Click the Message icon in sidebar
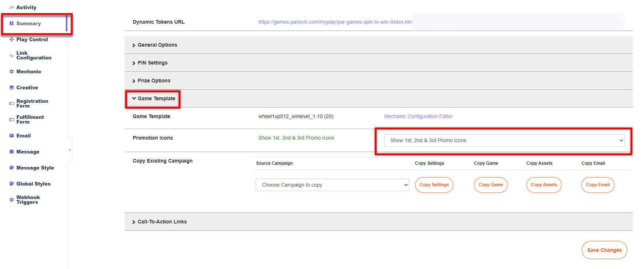The width and height of the screenshot is (644, 269). [x=12, y=152]
